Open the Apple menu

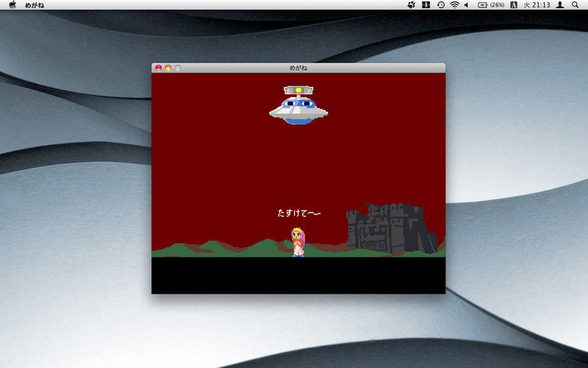pyautogui.click(x=12, y=5)
